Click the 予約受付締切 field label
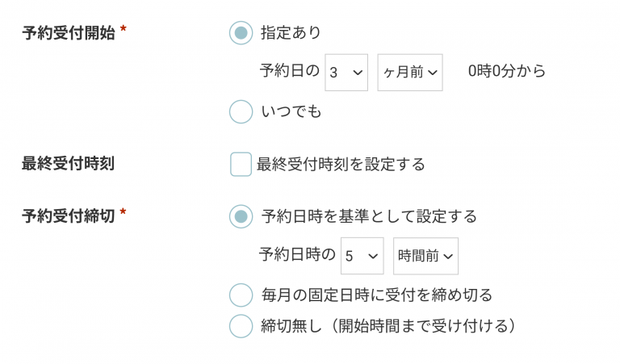The height and width of the screenshot is (364, 620). [x=68, y=216]
